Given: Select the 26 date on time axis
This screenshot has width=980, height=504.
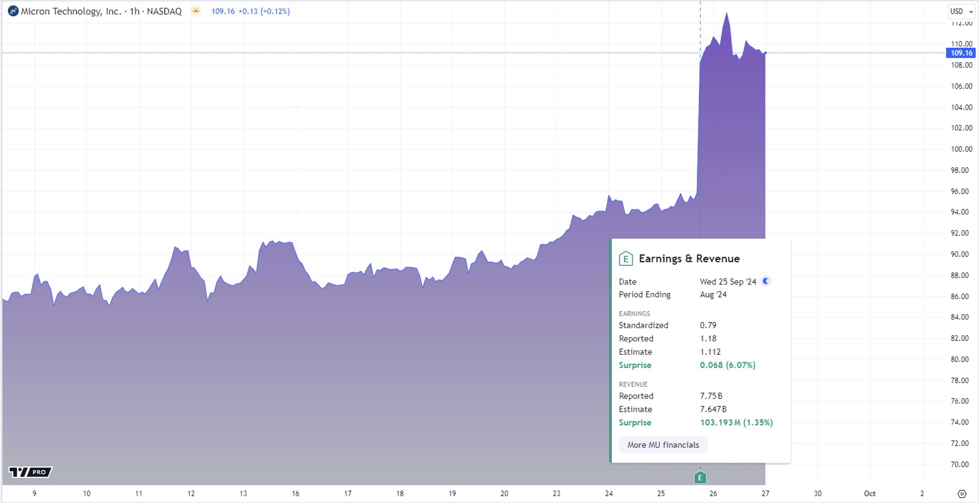Looking at the screenshot, I should tap(713, 494).
